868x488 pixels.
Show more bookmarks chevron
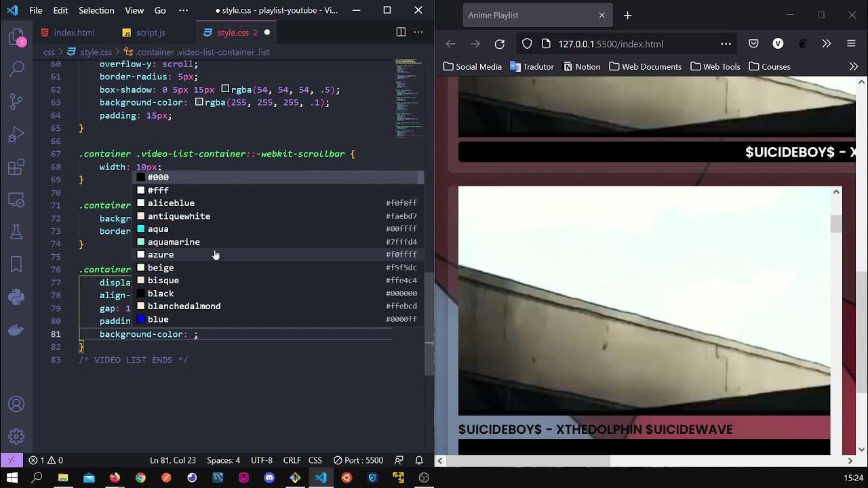click(x=853, y=66)
